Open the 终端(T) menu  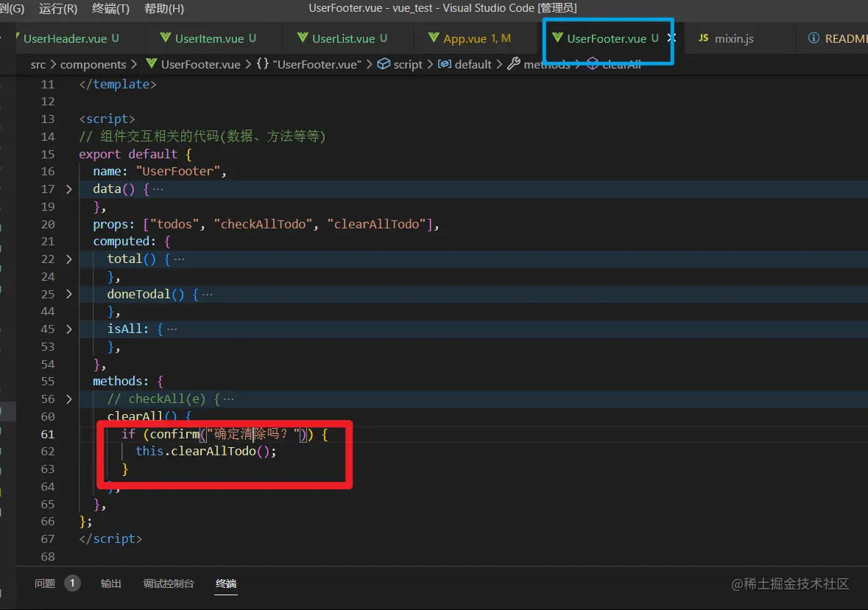point(110,8)
